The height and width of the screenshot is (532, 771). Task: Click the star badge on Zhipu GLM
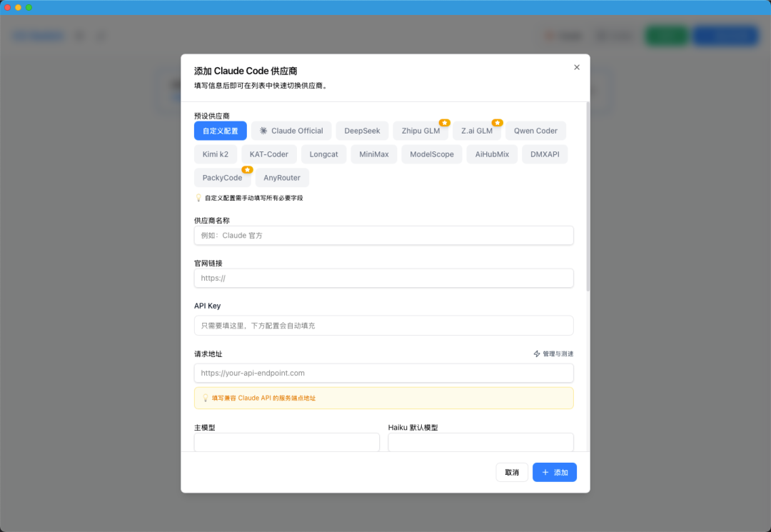pyautogui.click(x=444, y=122)
